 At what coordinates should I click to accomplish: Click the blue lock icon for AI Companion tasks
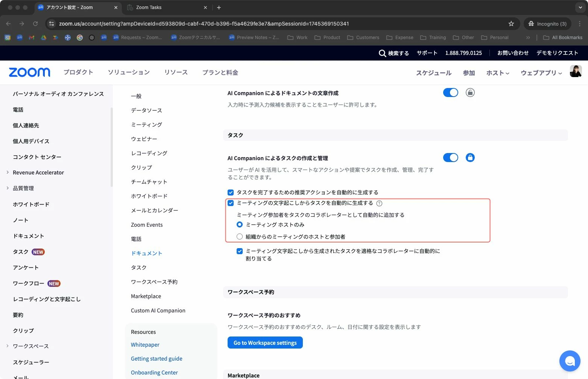(470, 158)
